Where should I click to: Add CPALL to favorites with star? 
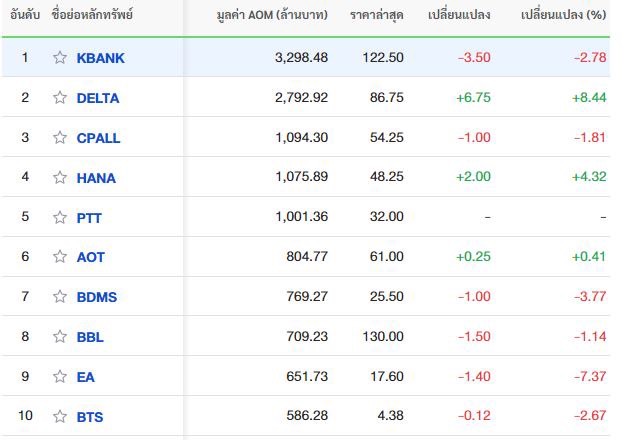coord(60,138)
